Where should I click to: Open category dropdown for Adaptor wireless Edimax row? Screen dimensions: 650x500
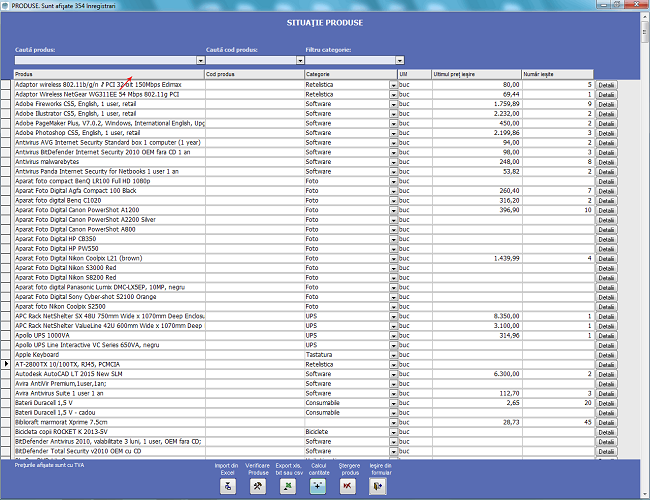coord(393,85)
